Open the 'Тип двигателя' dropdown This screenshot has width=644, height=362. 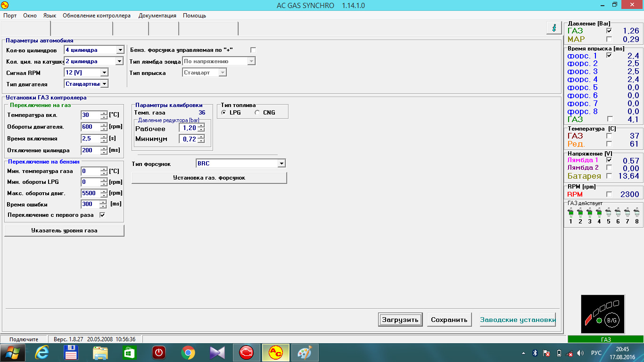pos(104,84)
